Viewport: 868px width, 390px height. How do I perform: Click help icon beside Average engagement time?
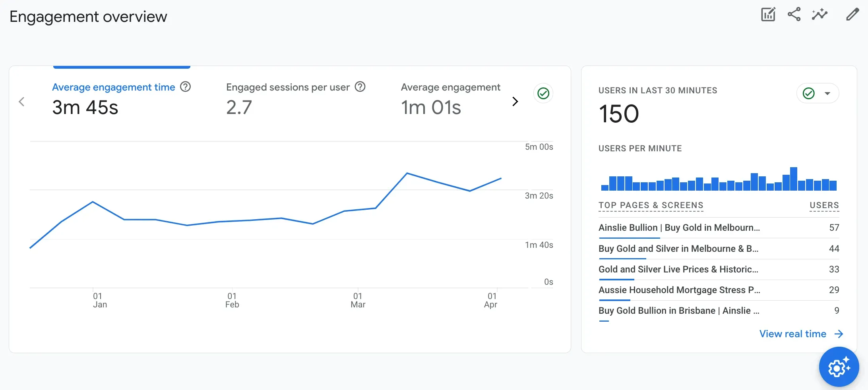pyautogui.click(x=186, y=87)
